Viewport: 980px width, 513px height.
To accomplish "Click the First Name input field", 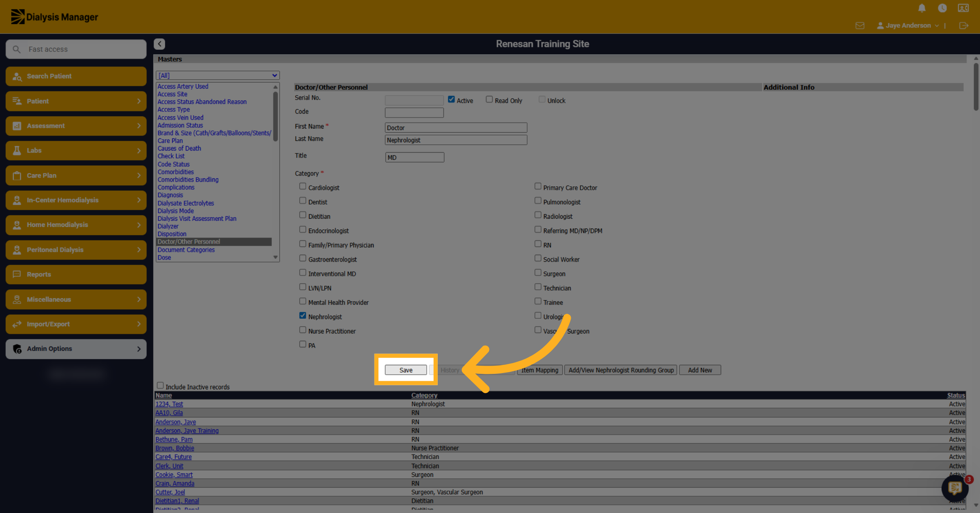I will (x=456, y=128).
